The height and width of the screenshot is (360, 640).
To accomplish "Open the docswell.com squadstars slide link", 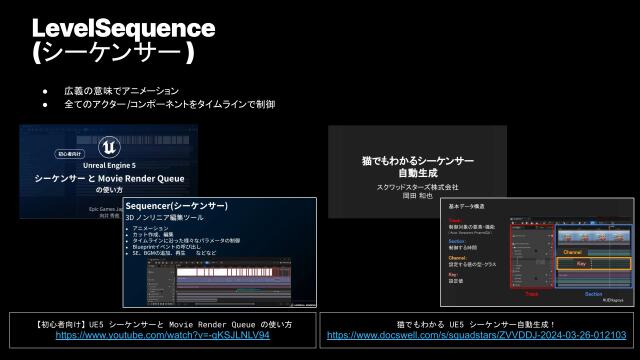I will coord(476,335).
